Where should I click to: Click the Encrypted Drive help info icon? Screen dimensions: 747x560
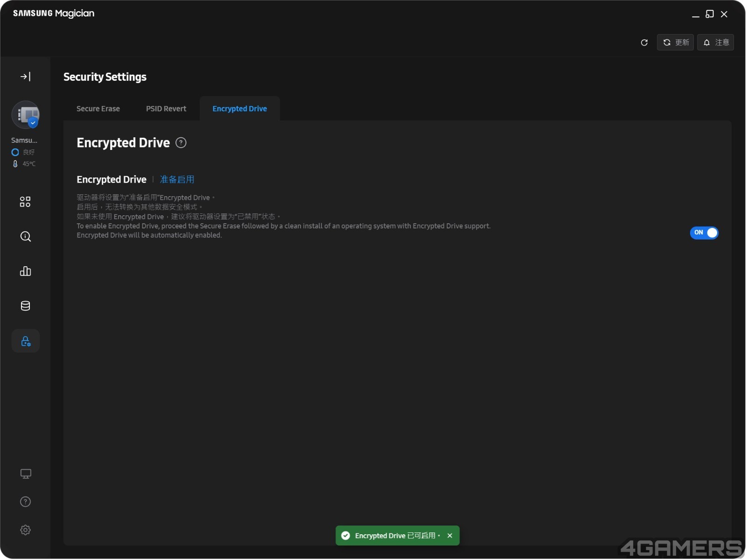point(181,143)
